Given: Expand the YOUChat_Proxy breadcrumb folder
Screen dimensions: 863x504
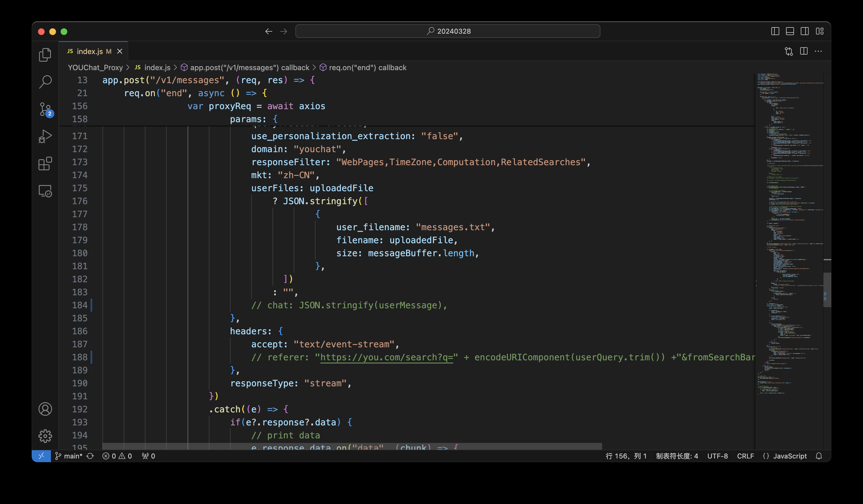Looking at the screenshot, I should click(95, 68).
